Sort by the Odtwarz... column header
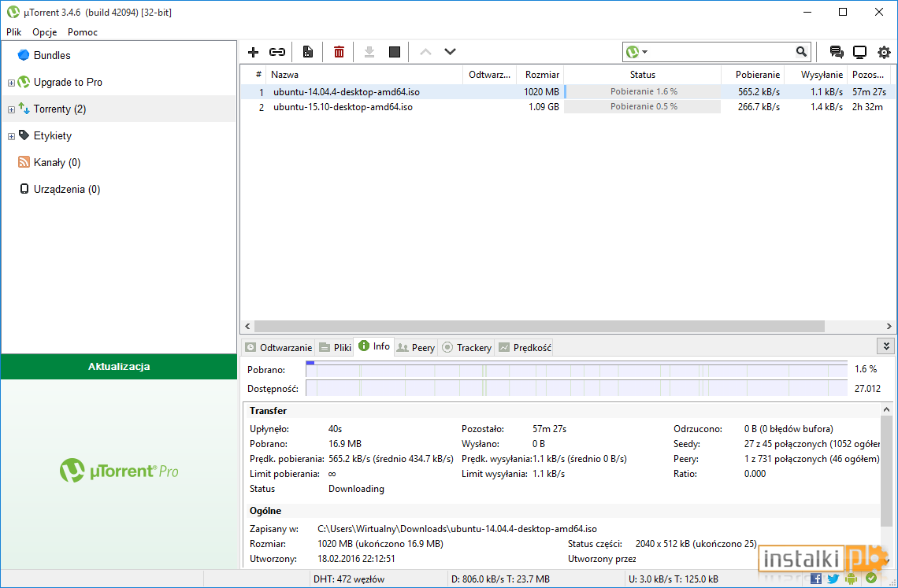Viewport: 898px width, 588px height. [x=490, y=75]
